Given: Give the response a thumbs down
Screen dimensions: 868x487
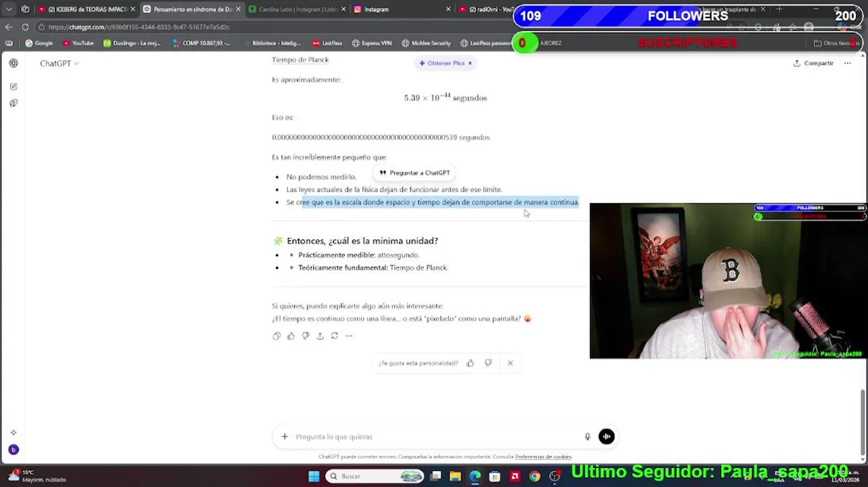Looking at the screenshot, I should pyautogui.click(x=306, y=336).
